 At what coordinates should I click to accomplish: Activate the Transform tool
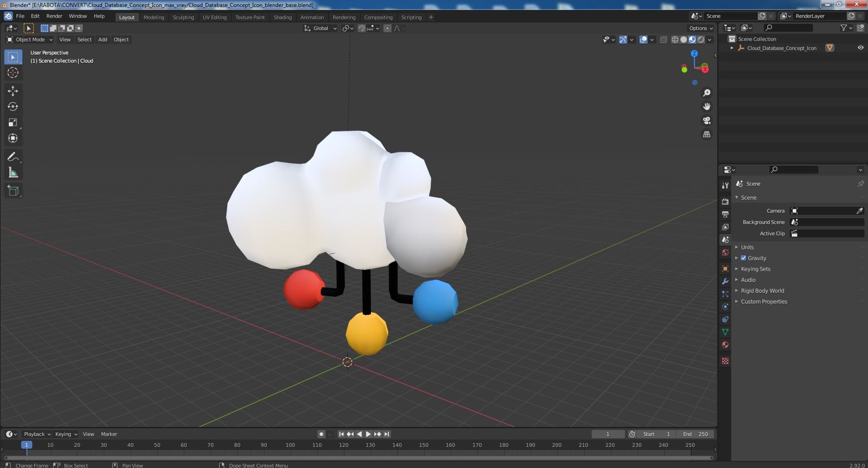(13, 138)
